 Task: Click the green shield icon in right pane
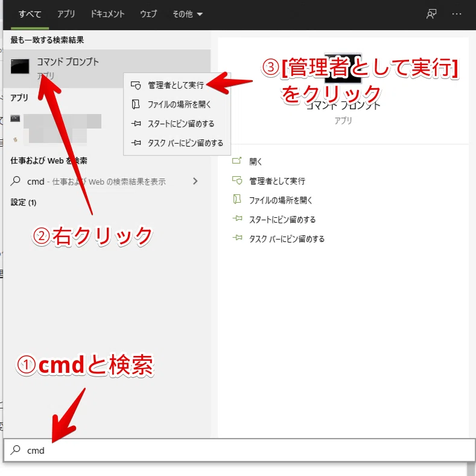tap(237, 180)
